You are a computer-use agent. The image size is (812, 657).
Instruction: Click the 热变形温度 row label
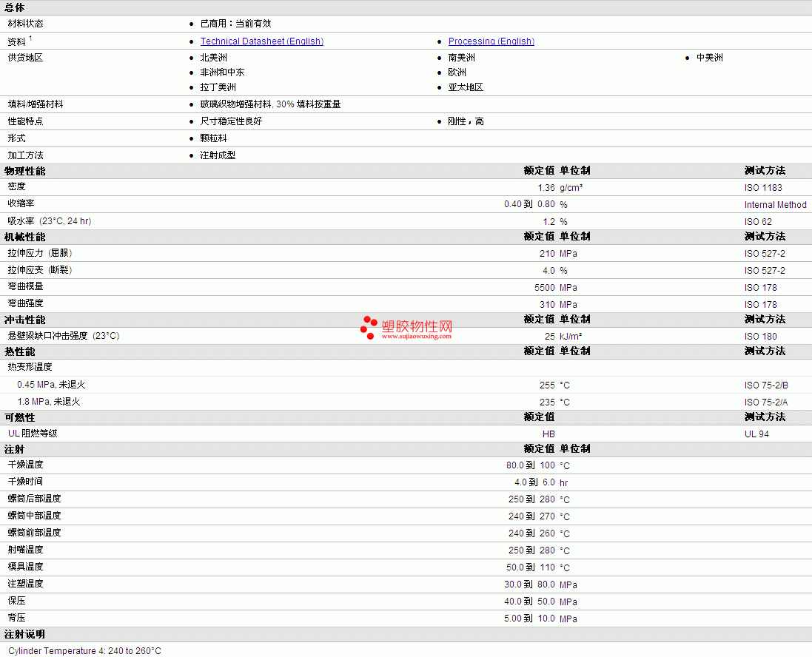coord(30,367)
